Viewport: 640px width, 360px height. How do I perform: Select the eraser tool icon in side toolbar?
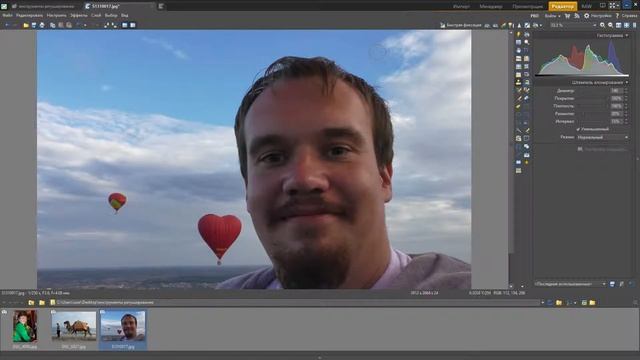point(518,107)
